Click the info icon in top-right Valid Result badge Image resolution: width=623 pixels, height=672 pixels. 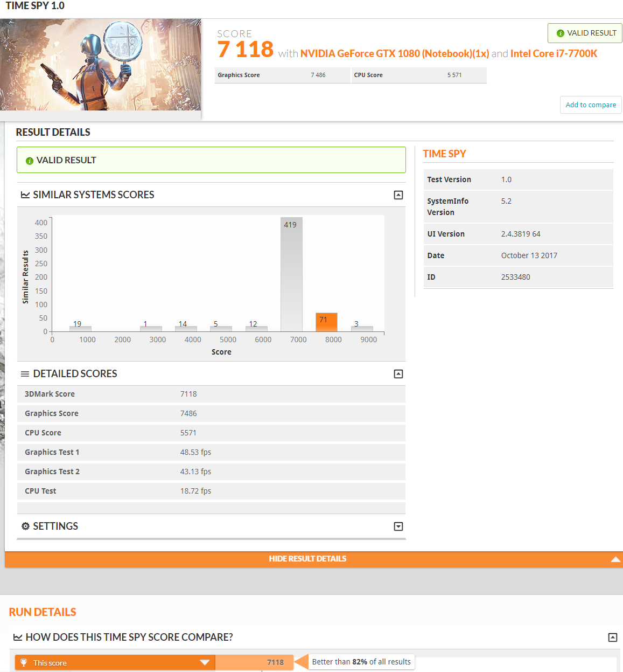560,33
